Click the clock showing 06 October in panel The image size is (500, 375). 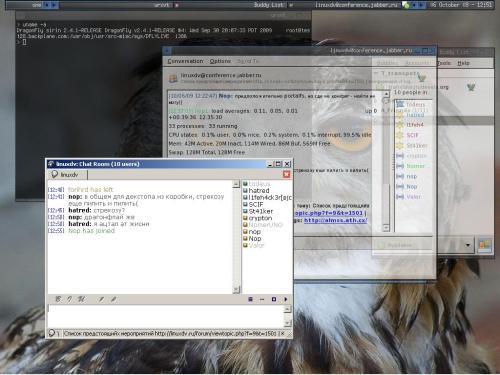click(x=461, y=5)
